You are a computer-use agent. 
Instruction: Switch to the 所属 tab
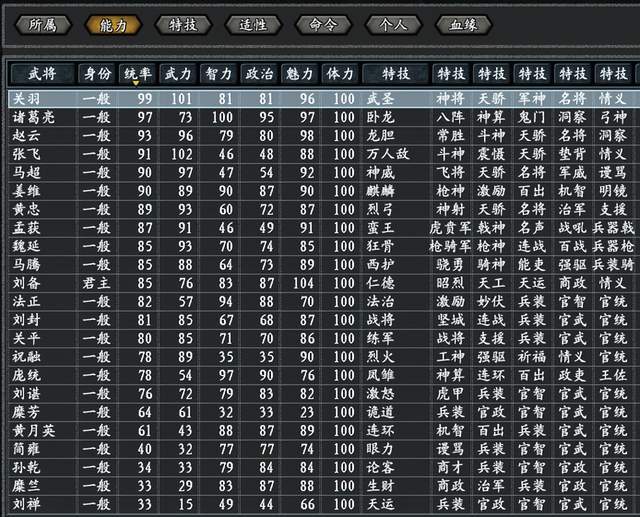coord(43,25)
